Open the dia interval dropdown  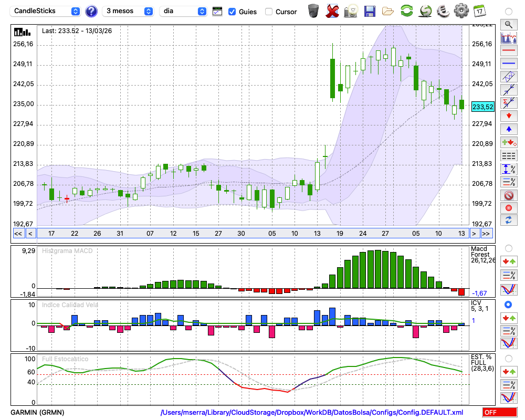[183, 11]
